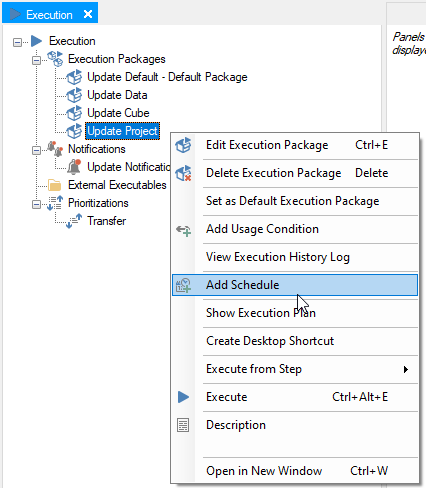
Task: Click the Add Usage Condition icon
Action: coord(183,230)
